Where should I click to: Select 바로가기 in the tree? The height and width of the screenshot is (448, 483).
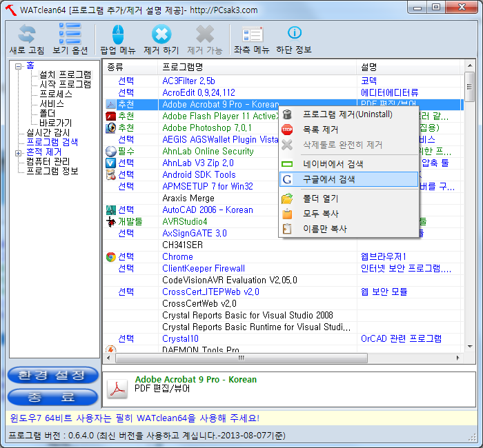(x=55, y=123)
